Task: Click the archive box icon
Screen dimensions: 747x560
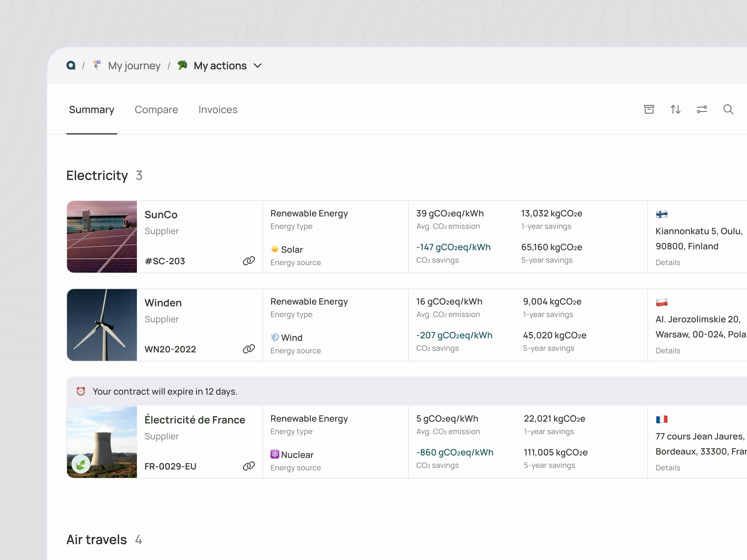Action: pos(649,109)
